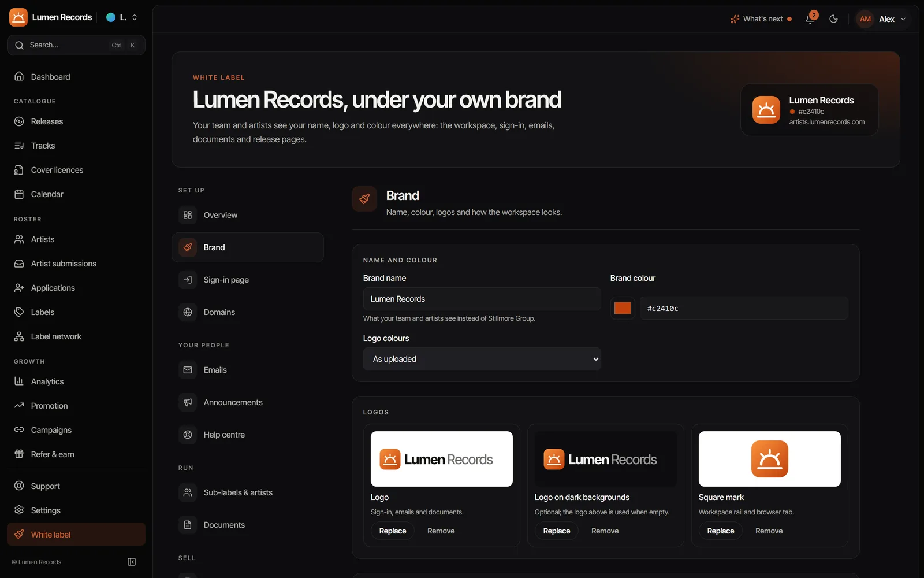Click the Settings gear icon
Screen dimensions: 924x578
[19, 510]
